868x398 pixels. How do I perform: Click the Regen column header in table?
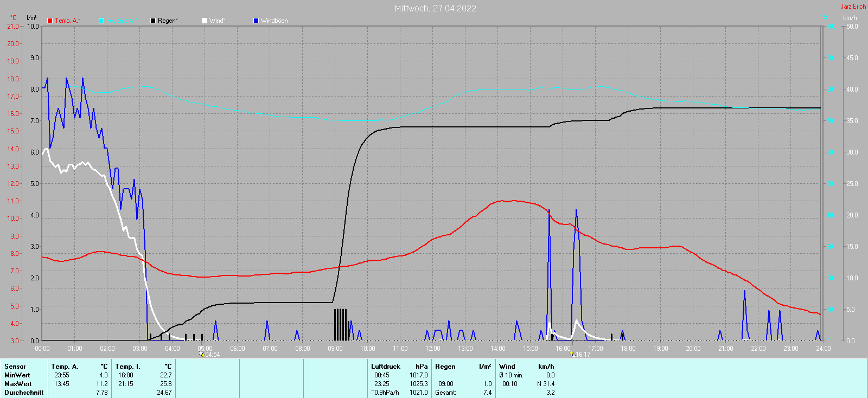coord(445,367)
